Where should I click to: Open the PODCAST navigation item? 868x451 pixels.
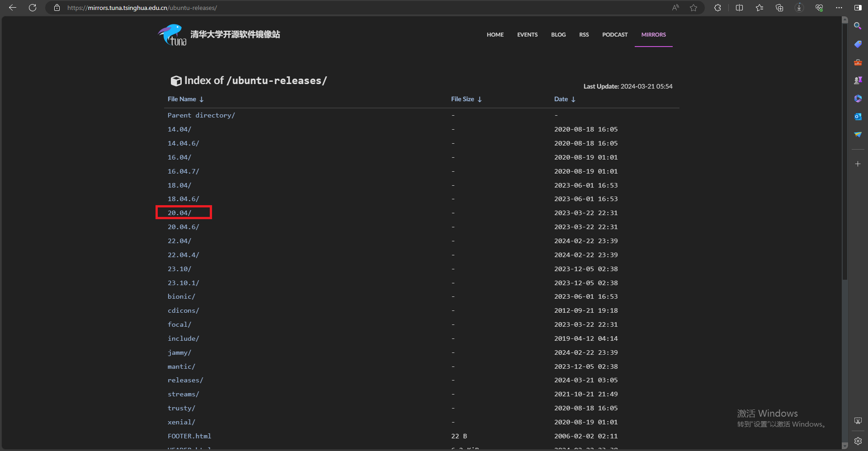(615, 35)
